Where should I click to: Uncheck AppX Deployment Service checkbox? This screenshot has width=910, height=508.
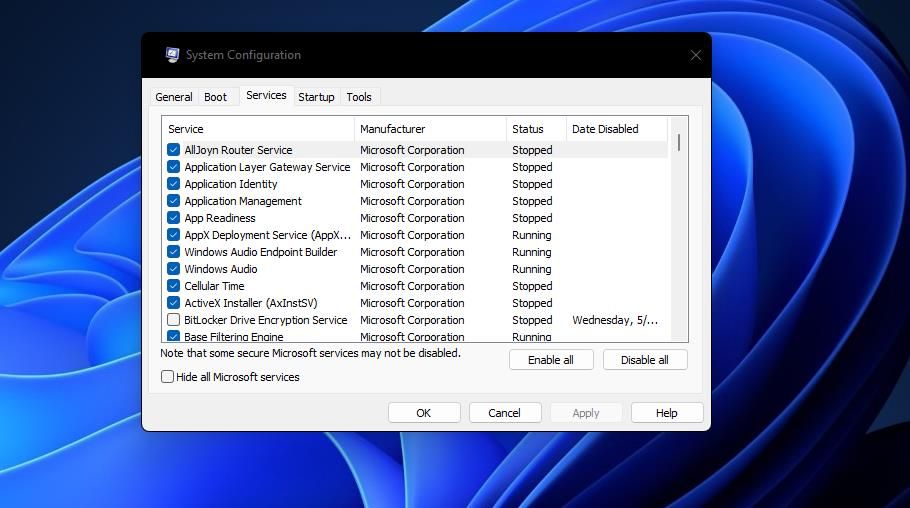(173, 235)
